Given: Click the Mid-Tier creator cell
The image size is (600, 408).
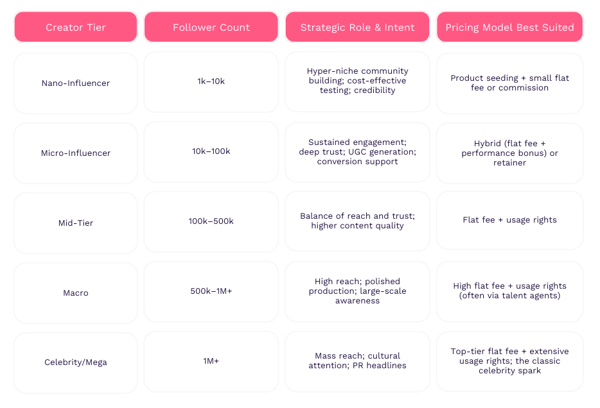Looking at the screenshot, I should 76,222.
